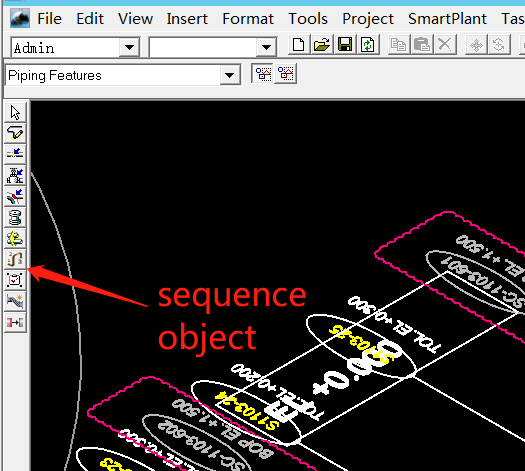Open the File menu
525x471 pixels.
click(x=49, y=19)
